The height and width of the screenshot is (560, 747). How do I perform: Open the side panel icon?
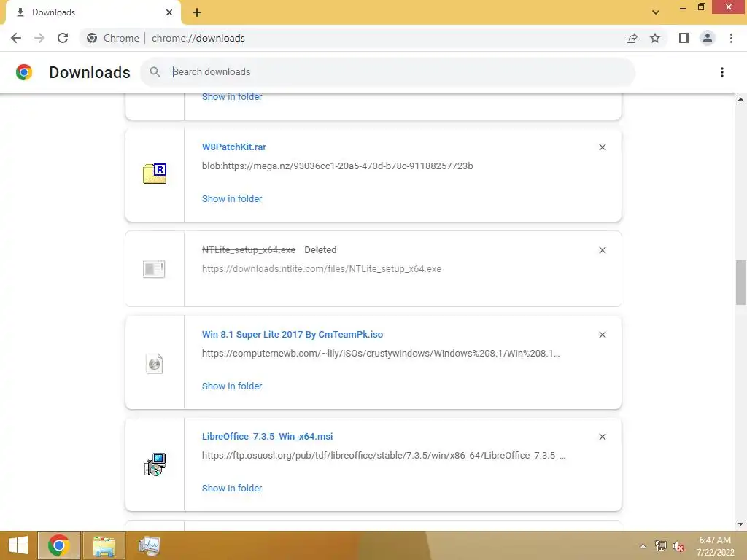pos(684,38)
